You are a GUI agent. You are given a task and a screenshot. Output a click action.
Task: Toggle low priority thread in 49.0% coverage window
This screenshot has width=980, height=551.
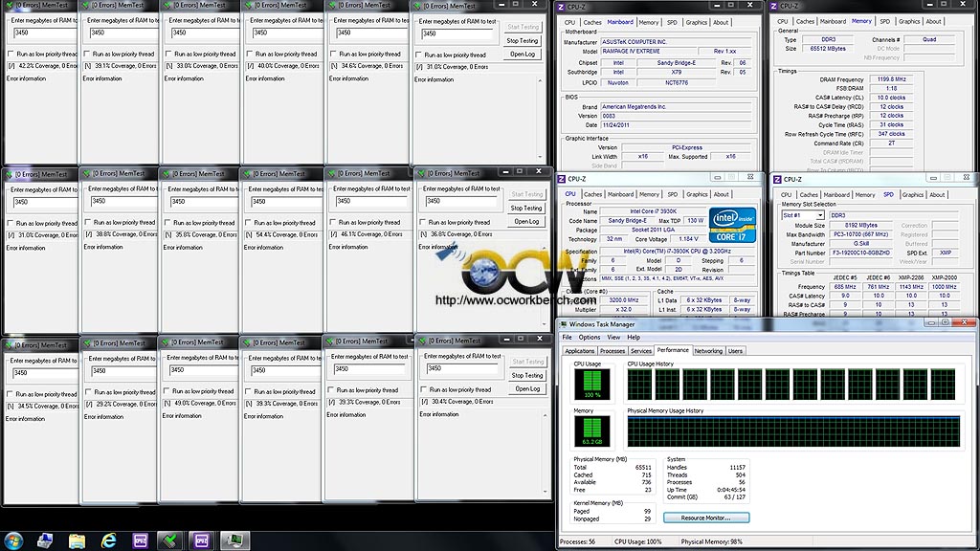point(167,391)
